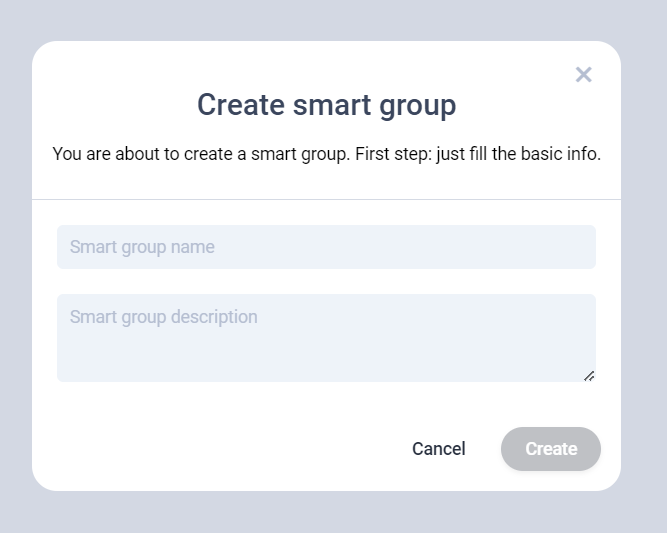
Task: Click the divider line under the instructions
Action: pos(326,199)
